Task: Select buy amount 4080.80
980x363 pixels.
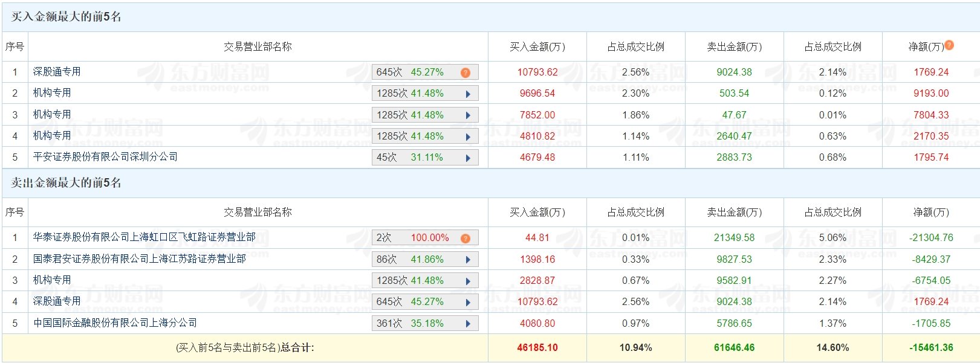Action: point(537,324)
